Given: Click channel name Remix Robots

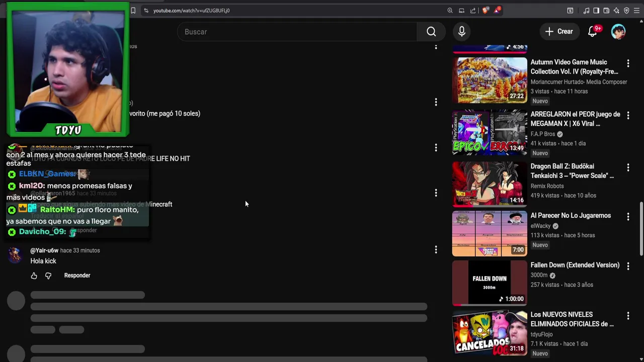Looking at the screenshot, I should pyautogui.click(x=547, y=186).
